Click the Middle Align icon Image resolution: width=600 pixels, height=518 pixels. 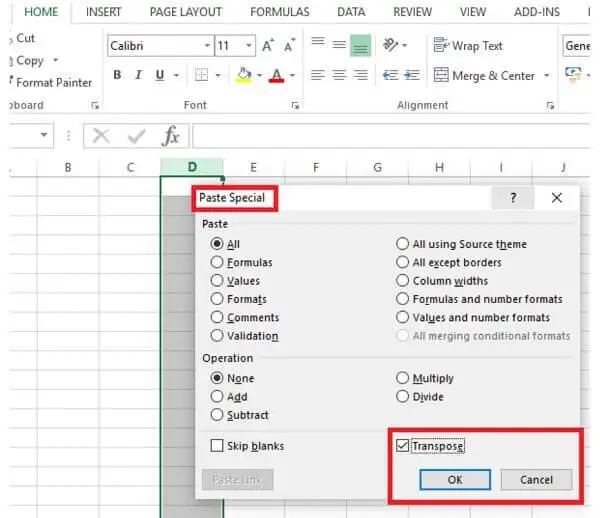pyautogui.click(x=340, y=45)
